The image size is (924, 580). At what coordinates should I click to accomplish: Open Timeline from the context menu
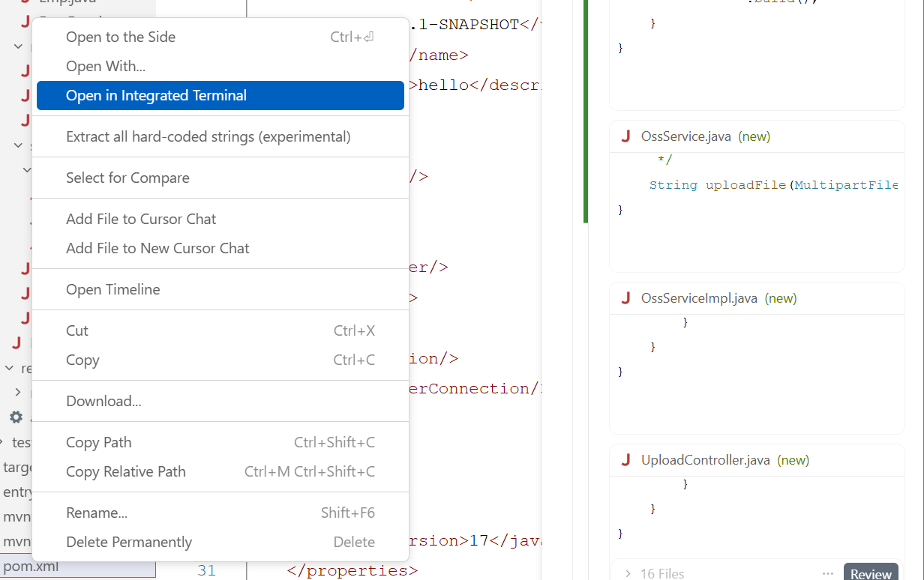coord(220,289)
